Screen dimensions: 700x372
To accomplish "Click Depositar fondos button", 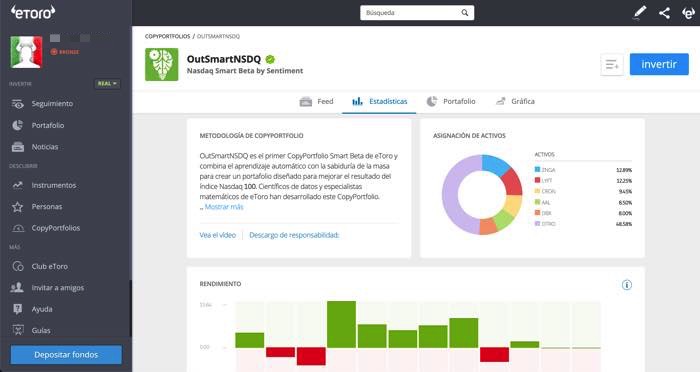I will (x=66, y=355).
